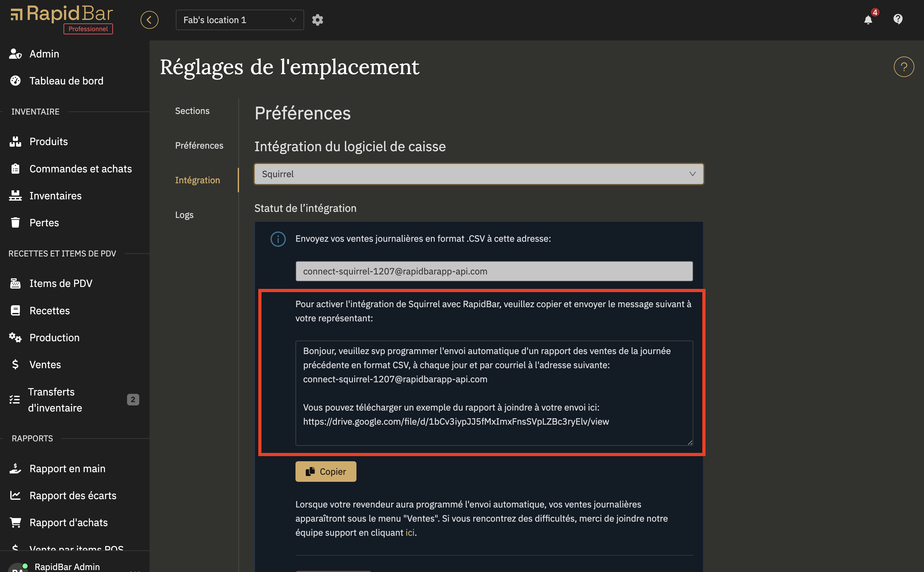924x572 pixels.
Task: Click the Transferts d'inventaire list icon
Action: pyautogui.click(x=14, y=400)
